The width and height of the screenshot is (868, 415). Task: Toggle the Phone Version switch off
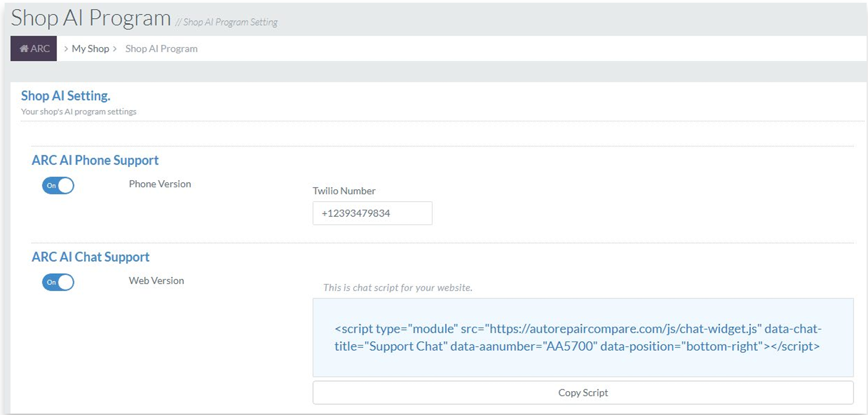(58, 186)
